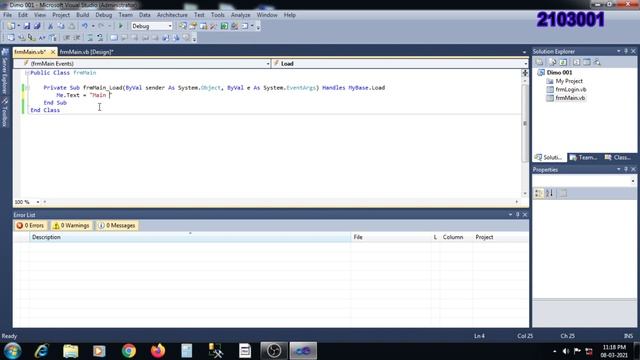The image size is (640, 360).
Task: Sort Error List by File column
Action: click(391, 237)
